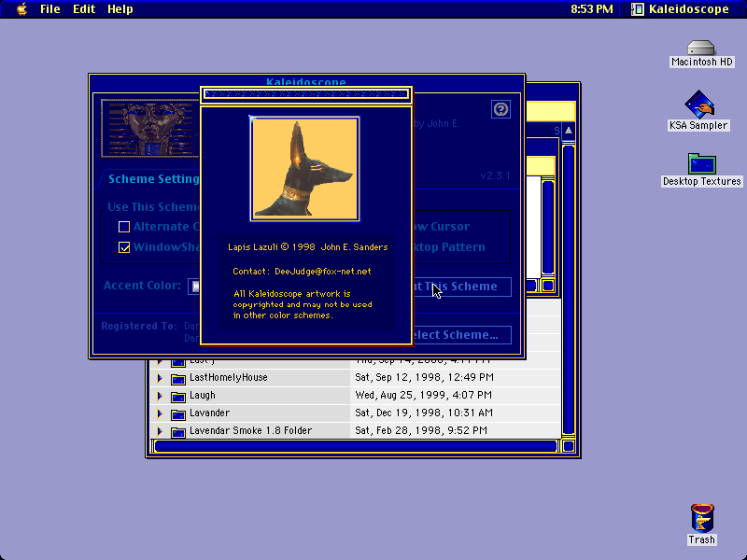Click the Finder window's horizontal scrollbar
The width and height of the screenshot is (747, 560).
356,446
